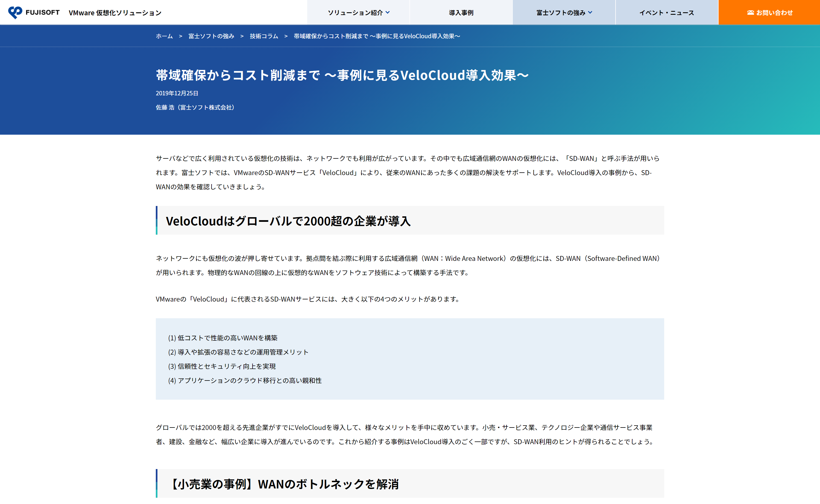Viewport: 820px width, 504px height.
Task: Expand the 富士ソフトの強み dropdown chevron
Action: pyautogui.click(x=590, y=12)
